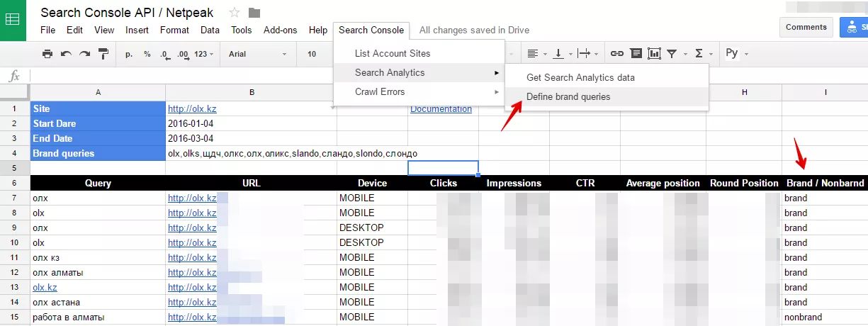This screenshot has width=868, height=326.
Task: Click the Filter funnel icon
Action: (672, 54)
